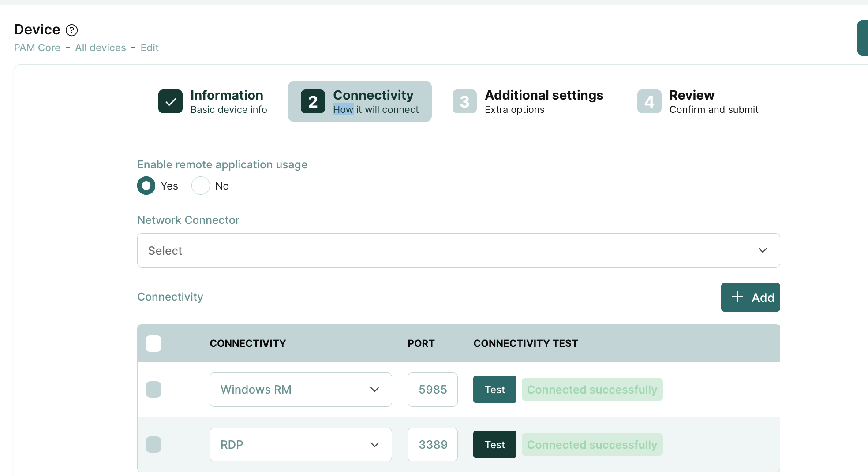Click the step 2 number badge
Viewport: 868px width, 476px height.
point(313,101)
